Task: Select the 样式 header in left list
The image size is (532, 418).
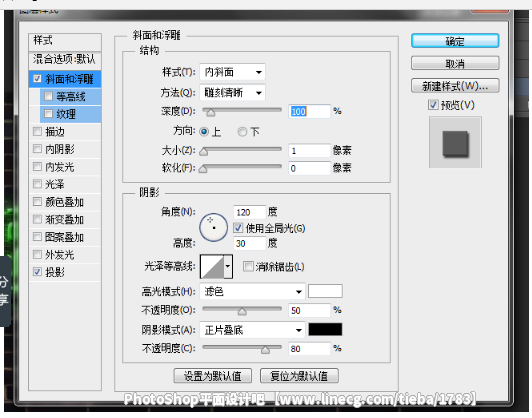Action: 65,41
